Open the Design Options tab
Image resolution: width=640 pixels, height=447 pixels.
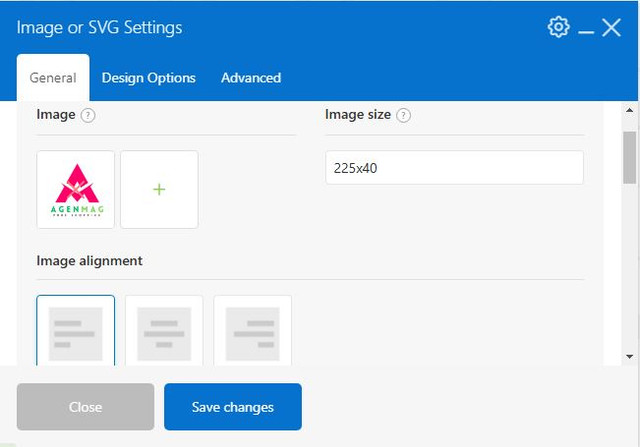[149, 78]
